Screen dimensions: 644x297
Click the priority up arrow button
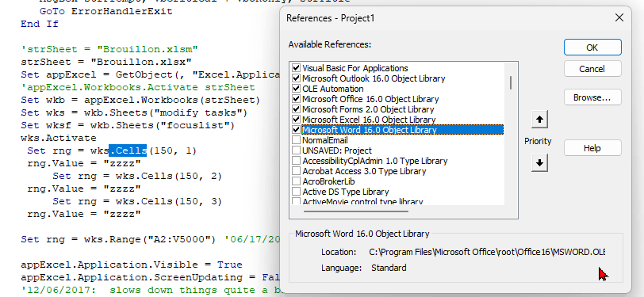coord(539,120)
